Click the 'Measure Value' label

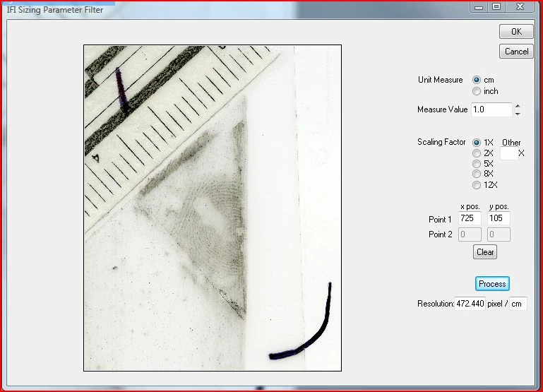tap(442, 109)
